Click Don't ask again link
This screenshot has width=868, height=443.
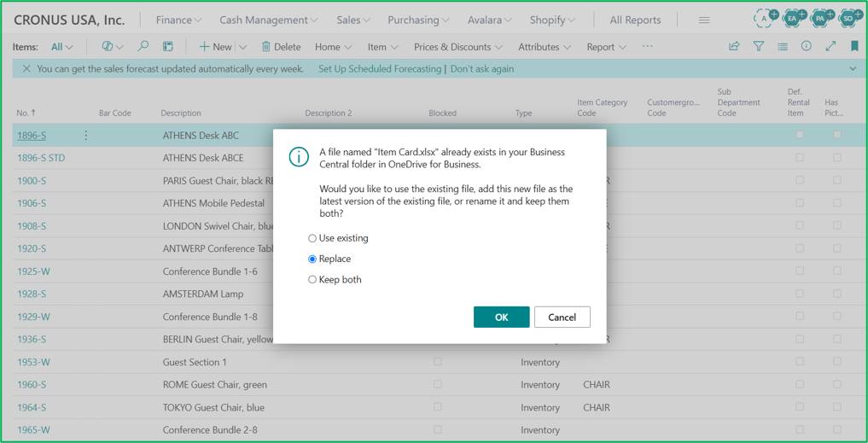481,69
